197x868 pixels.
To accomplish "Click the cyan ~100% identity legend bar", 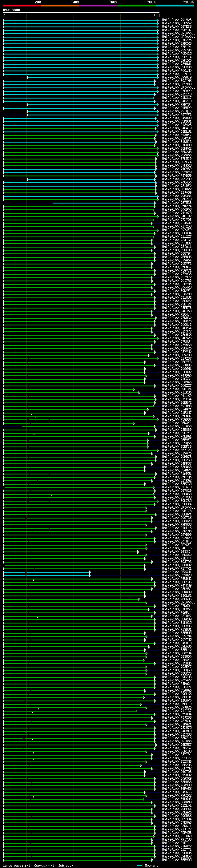I will [175, 6].
